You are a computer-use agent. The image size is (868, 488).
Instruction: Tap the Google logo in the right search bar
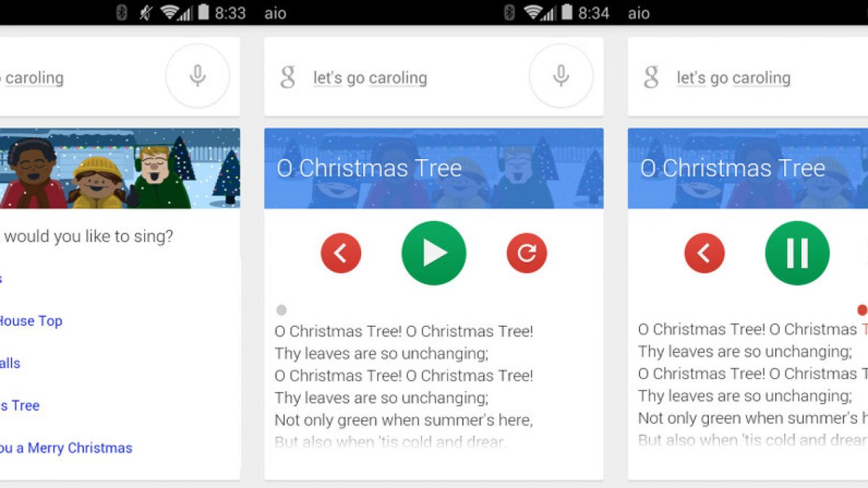click(651, 77)
